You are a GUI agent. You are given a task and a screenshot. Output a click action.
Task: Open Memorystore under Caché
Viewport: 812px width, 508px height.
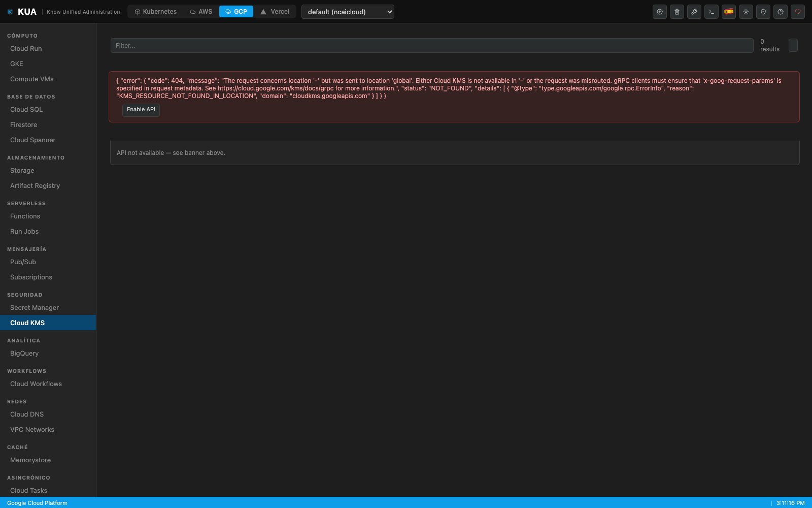click(48, 460)
